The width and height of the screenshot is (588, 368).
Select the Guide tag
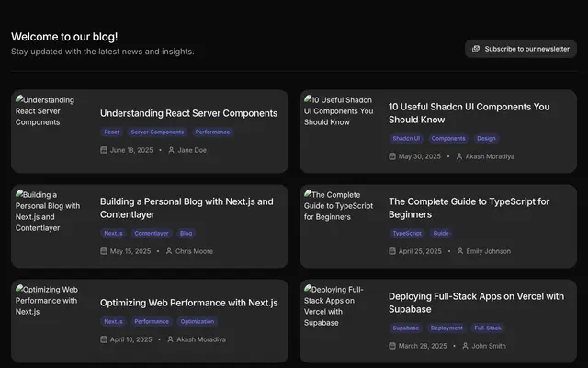click(x=441, y=233)
